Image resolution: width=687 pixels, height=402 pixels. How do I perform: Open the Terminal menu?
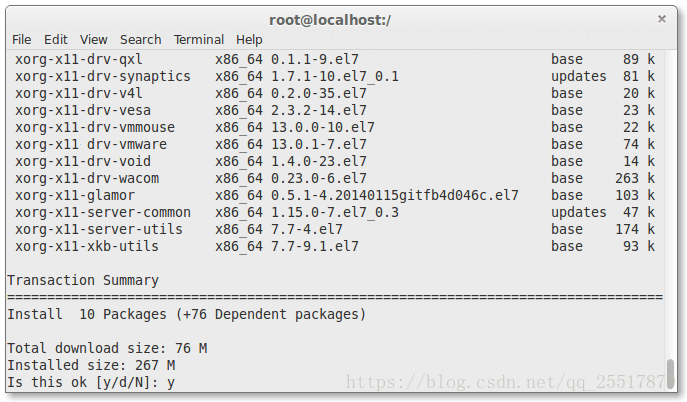tap(199, 40)
